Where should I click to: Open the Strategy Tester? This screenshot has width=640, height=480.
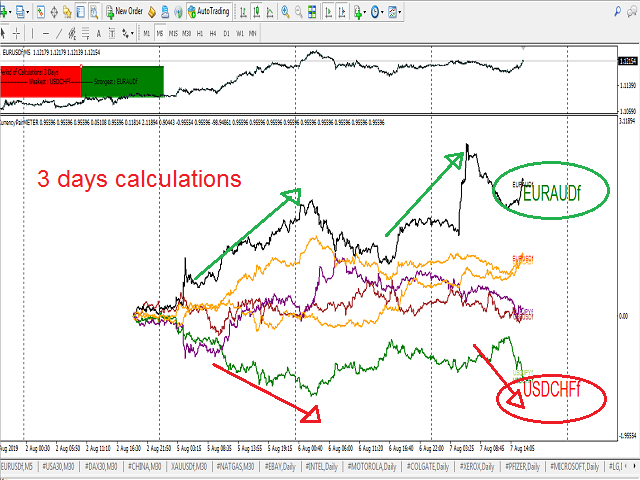click(x=94, y=12)
